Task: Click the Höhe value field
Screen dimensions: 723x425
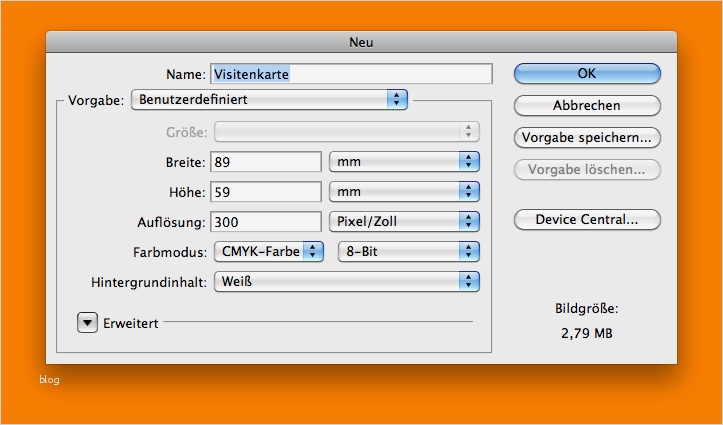Action: pyautogui.click(x=266, y=192)
